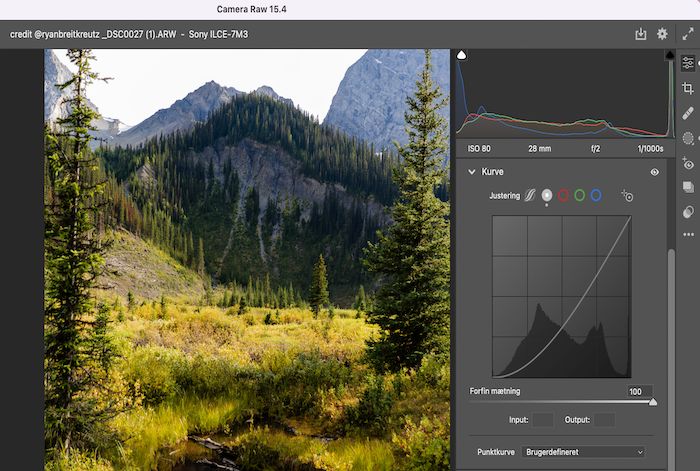Open the Presets panel icon
The width and height of the screenshot is (700, 471).
point(688,213)
